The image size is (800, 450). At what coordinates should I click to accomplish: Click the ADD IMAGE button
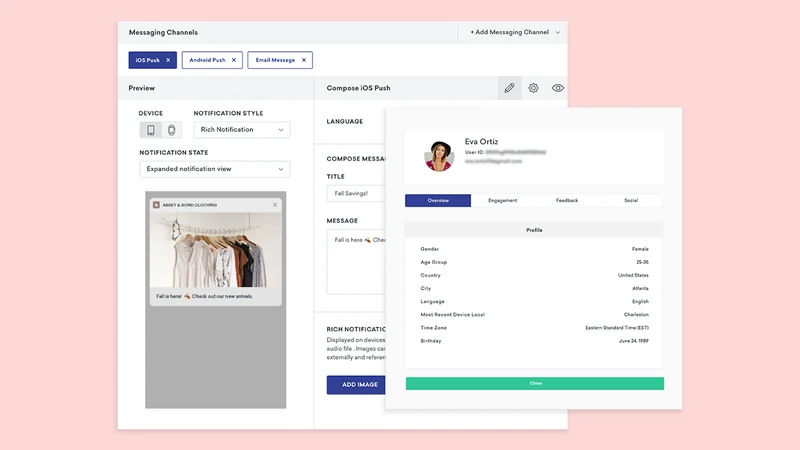tap(356, 385)
